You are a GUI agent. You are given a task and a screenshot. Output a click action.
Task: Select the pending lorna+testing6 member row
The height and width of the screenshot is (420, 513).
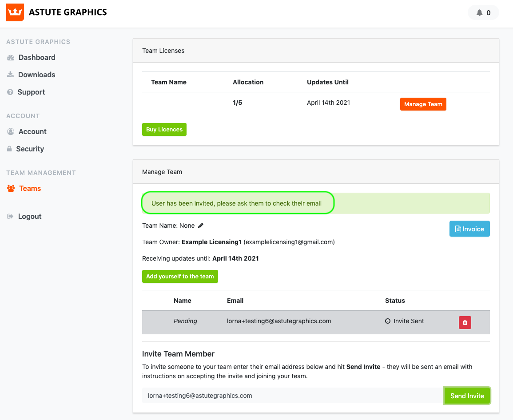point(278,321)
